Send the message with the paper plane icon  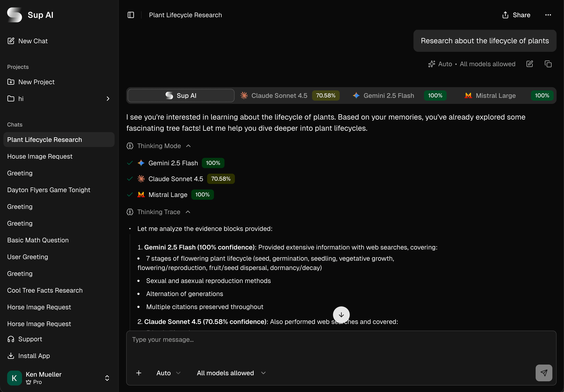[544, 373]
